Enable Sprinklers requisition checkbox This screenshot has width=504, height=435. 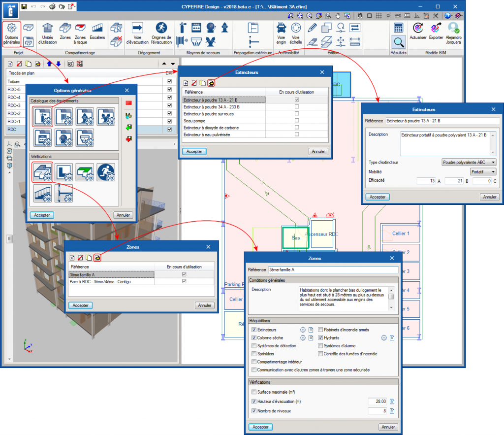[x=254, y=354]
